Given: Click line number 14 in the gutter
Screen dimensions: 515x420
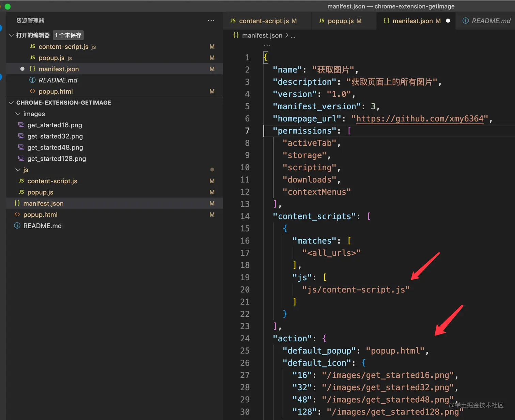Looking at the screenshot, I should click(245, 216).
